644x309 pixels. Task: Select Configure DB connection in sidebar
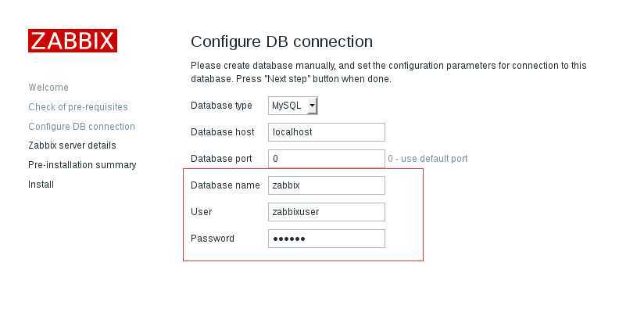point(82,126)
